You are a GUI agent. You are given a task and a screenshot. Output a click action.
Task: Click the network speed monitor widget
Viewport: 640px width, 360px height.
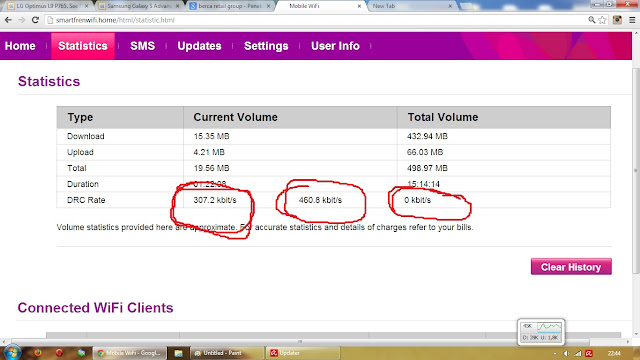[541, 332]
